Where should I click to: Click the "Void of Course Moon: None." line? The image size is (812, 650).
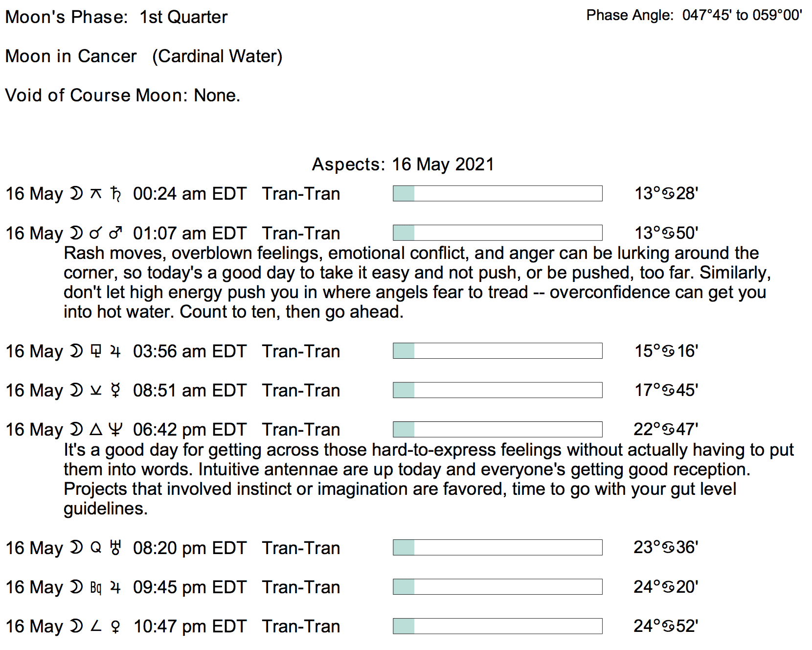(x=123, y=95)
